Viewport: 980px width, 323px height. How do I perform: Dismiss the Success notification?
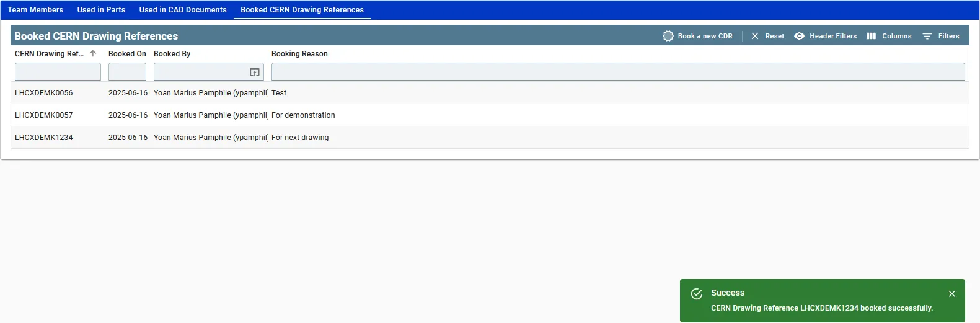coord(952,294)
